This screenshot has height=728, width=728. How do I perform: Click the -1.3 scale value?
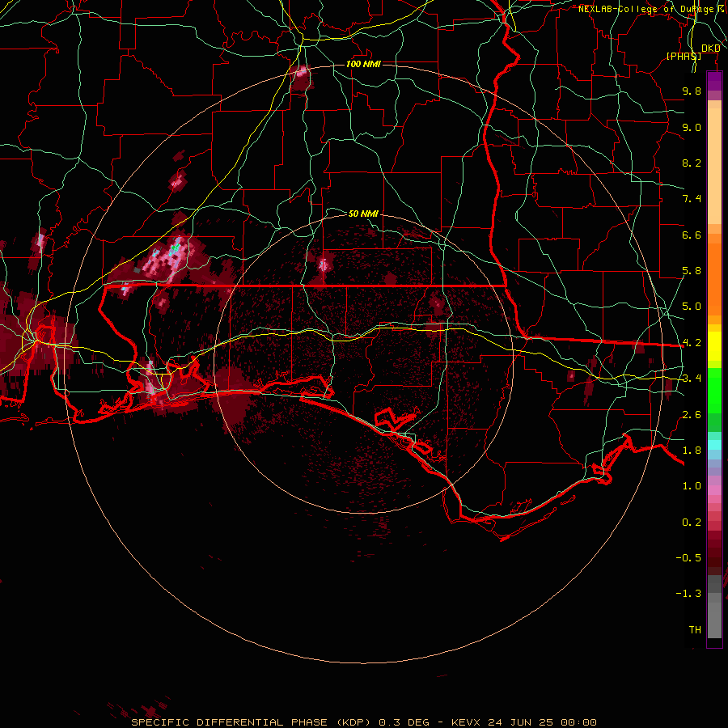[688, 594]
